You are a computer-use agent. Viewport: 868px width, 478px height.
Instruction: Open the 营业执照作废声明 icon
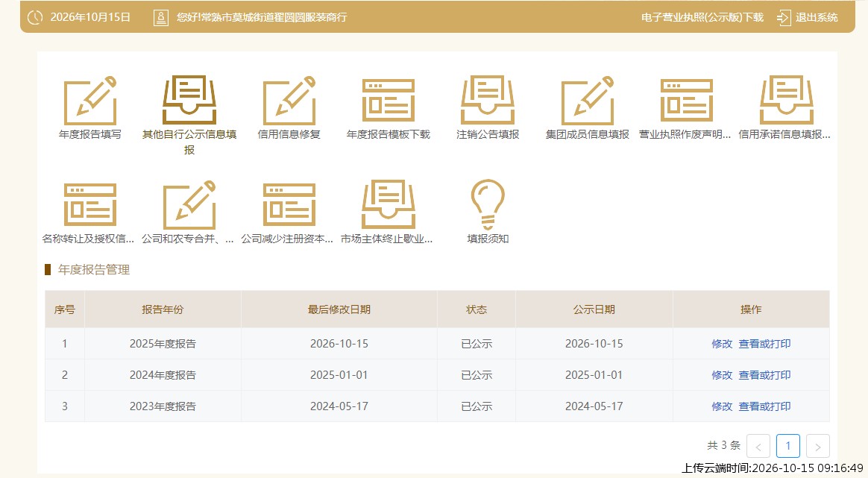coord(687,101)
